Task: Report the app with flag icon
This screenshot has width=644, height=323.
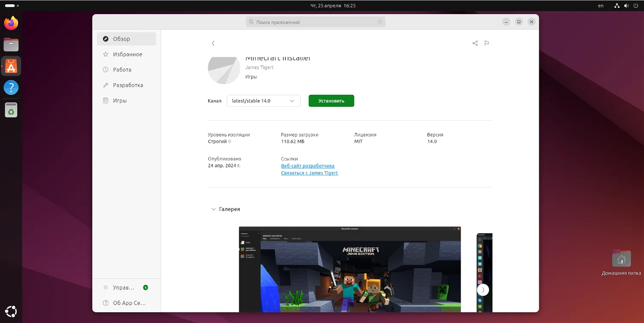Action: 486,43
